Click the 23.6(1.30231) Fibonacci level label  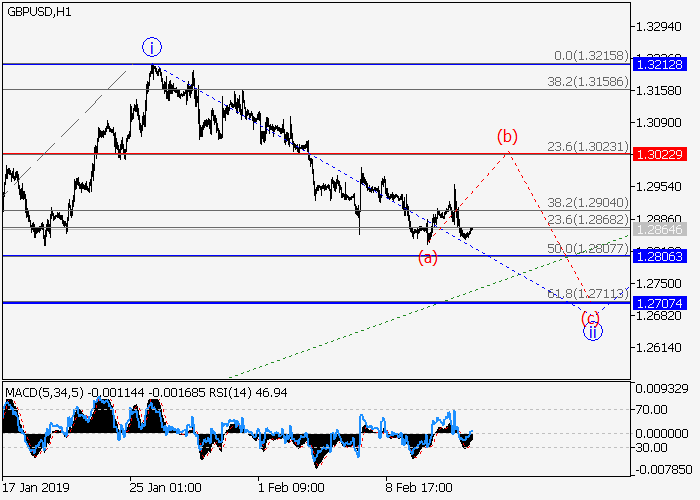coord(588,146)
